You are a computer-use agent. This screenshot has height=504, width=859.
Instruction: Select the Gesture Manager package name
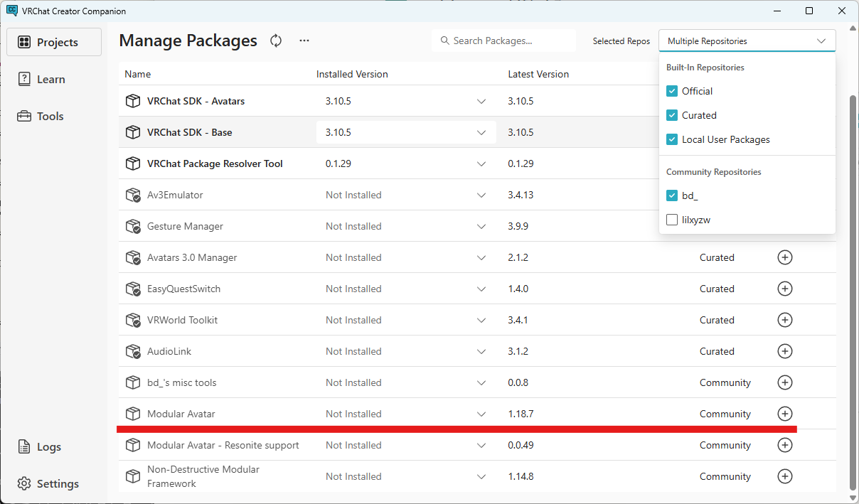click(185, 226)
